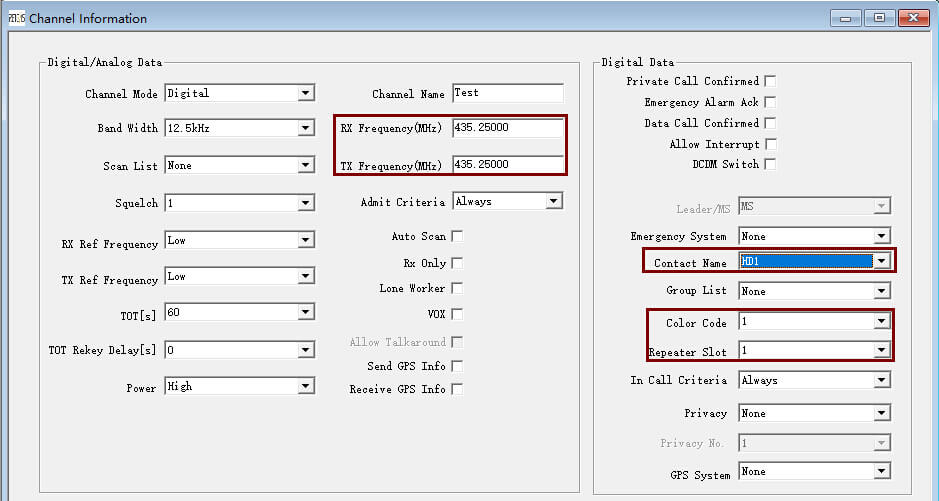
Task: Enable Send GPS Info checkbox
Action: pyautogui.click(x=457, y=366)
